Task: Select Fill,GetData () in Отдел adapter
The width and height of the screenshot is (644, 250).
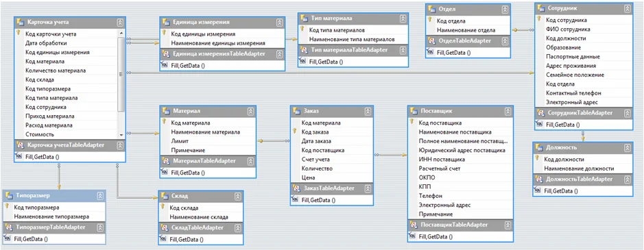Action: click(x=453, y=52)
